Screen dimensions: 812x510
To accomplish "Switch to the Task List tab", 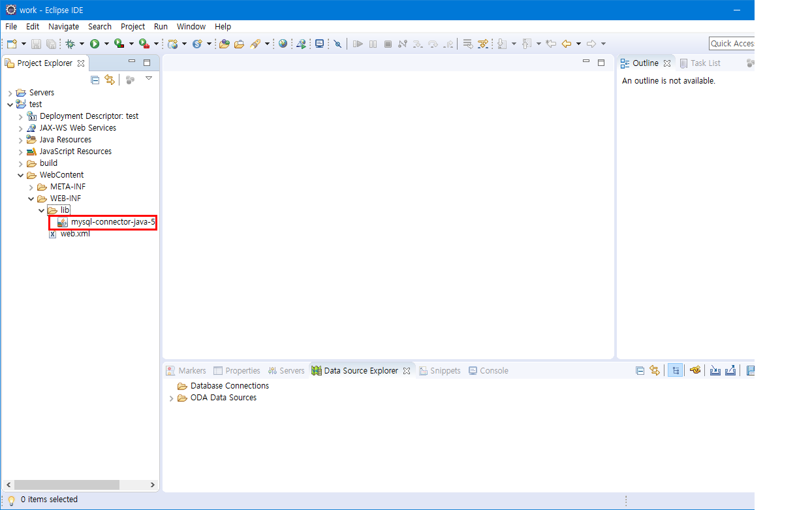I will (700, 63).
